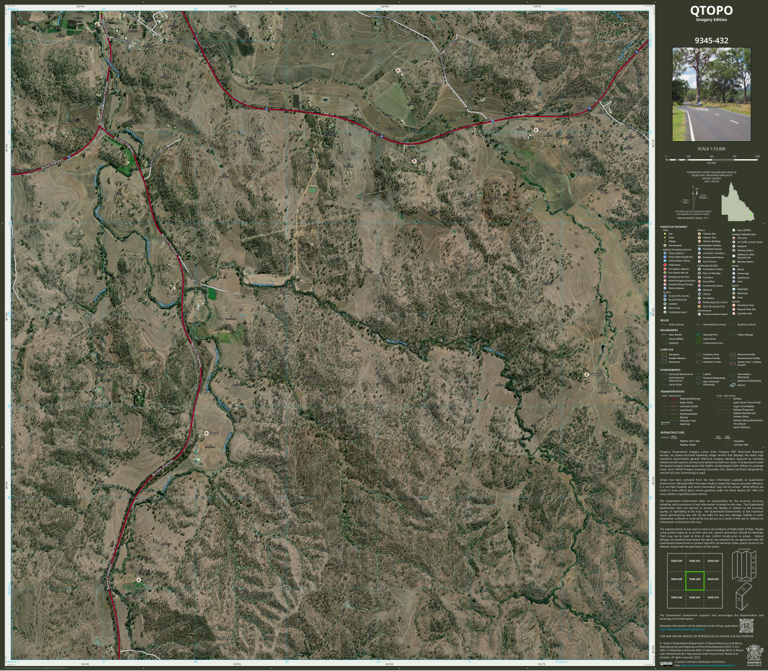The image size is (768, 671).
Task: Click the Queensland state locator map
Action: pyautogui.click(x=738, y=202)
